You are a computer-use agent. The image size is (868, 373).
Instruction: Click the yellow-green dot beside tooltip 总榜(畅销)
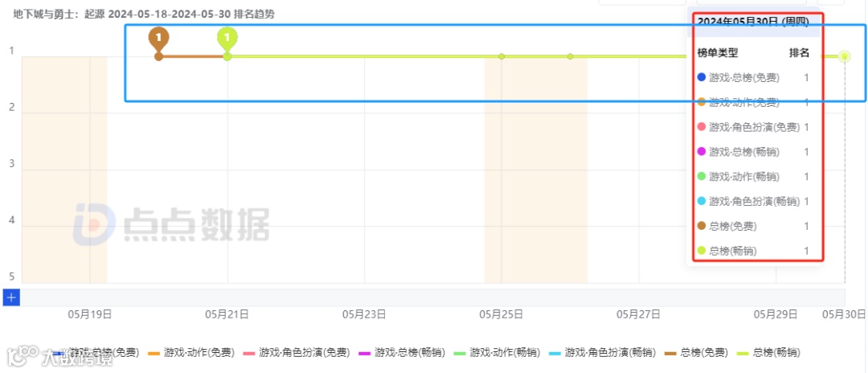coord(702,251)
